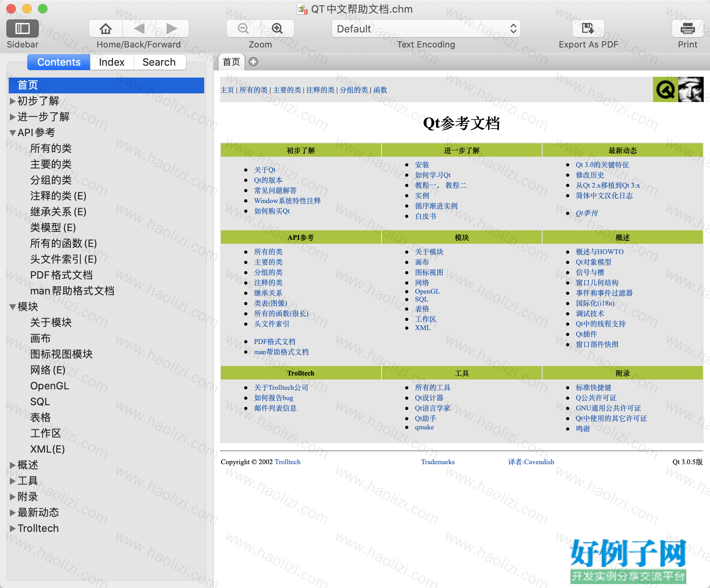Open the 信号与槽 link
The height and width of the screenshot is (588, 710).
click(x=590, y=272)
